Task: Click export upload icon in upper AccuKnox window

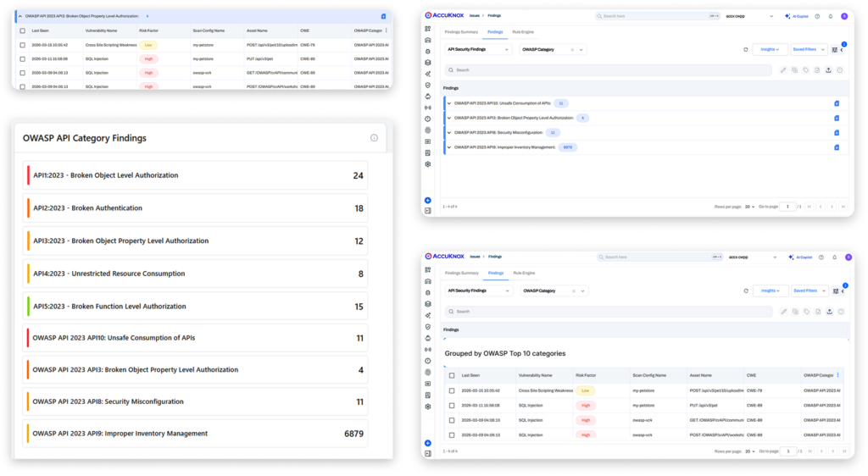Action: tap(829, 70)
